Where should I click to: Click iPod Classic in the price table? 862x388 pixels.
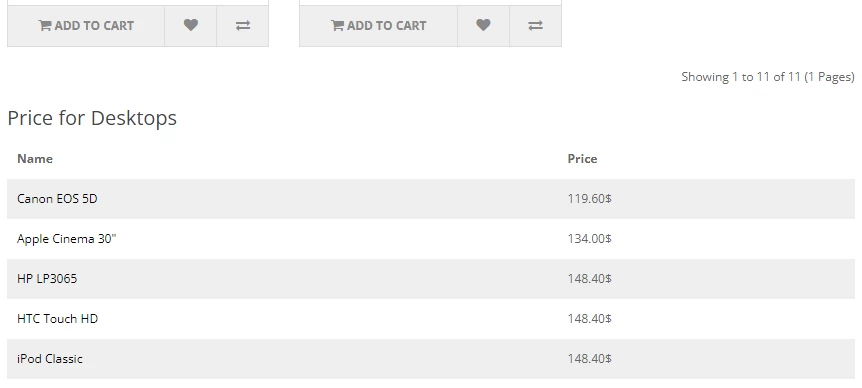point(49,359)
